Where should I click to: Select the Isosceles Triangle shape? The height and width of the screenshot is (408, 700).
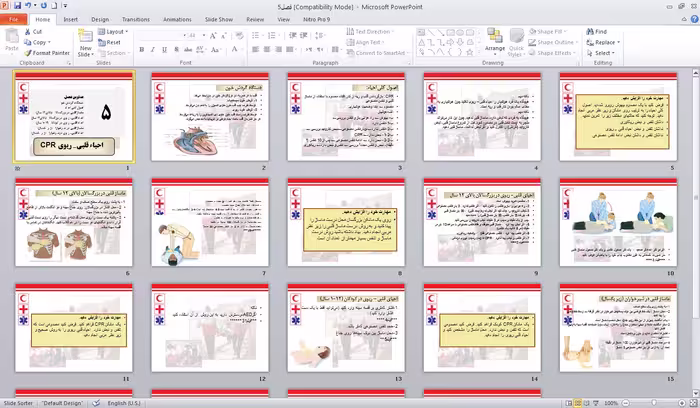click(421, 42)
